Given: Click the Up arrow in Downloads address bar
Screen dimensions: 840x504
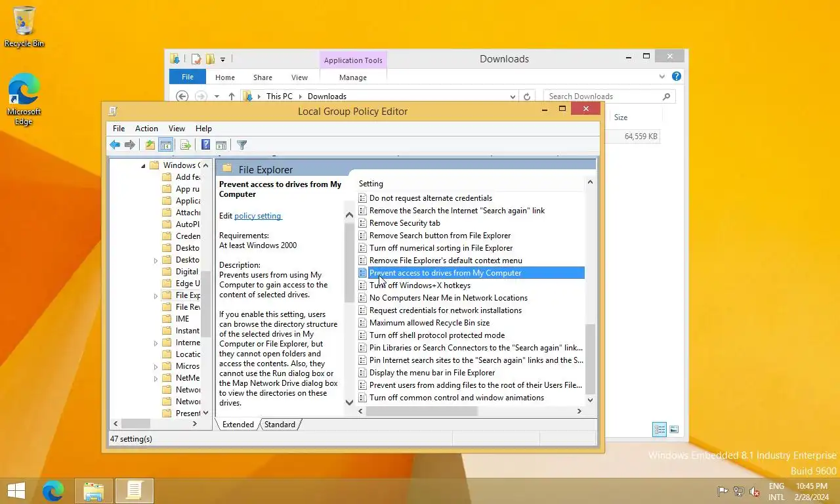Looking at the screenshot, I should 231,96.
